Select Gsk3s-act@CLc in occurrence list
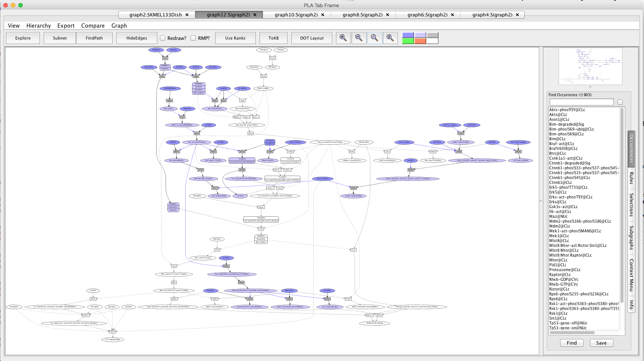Image resolution: width=644 pixels, height=361 pixels. [563, 207]
